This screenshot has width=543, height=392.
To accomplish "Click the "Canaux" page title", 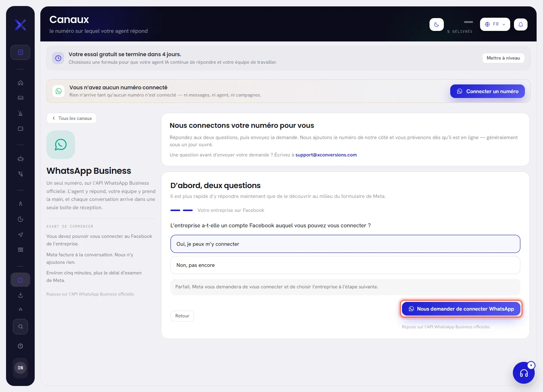I will (x=69, y=20).
